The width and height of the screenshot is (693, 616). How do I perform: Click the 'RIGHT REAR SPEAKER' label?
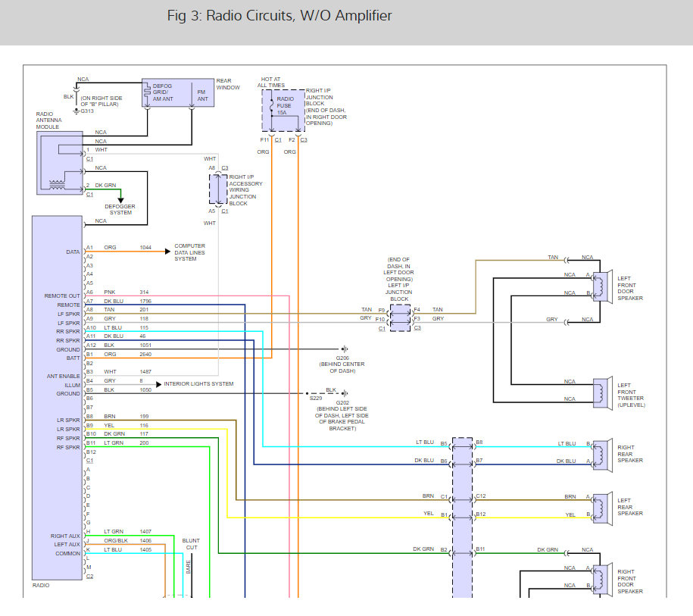click(x=630, y=454)
